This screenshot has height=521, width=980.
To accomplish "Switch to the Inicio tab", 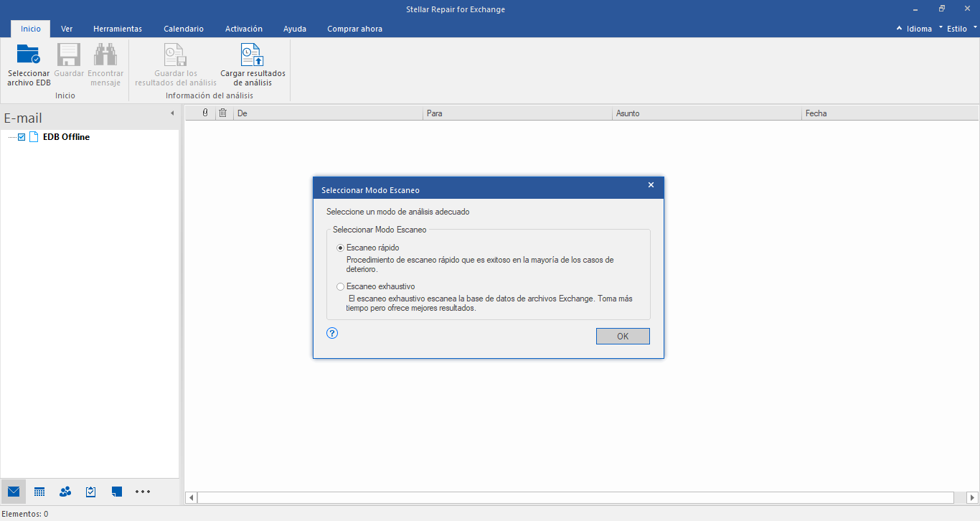I will click(x=31, y=29).
